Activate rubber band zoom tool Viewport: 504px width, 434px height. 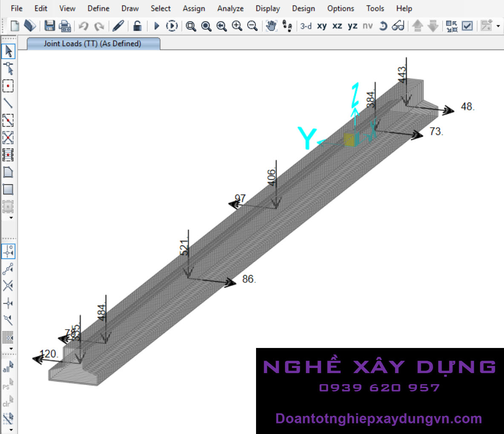190,26
